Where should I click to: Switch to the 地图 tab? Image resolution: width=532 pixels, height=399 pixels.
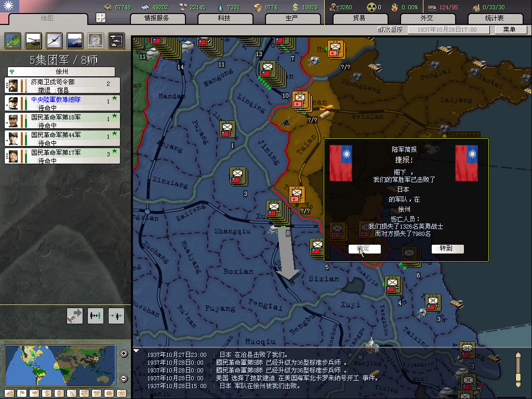pyautogui.click(x=47, y=18)
